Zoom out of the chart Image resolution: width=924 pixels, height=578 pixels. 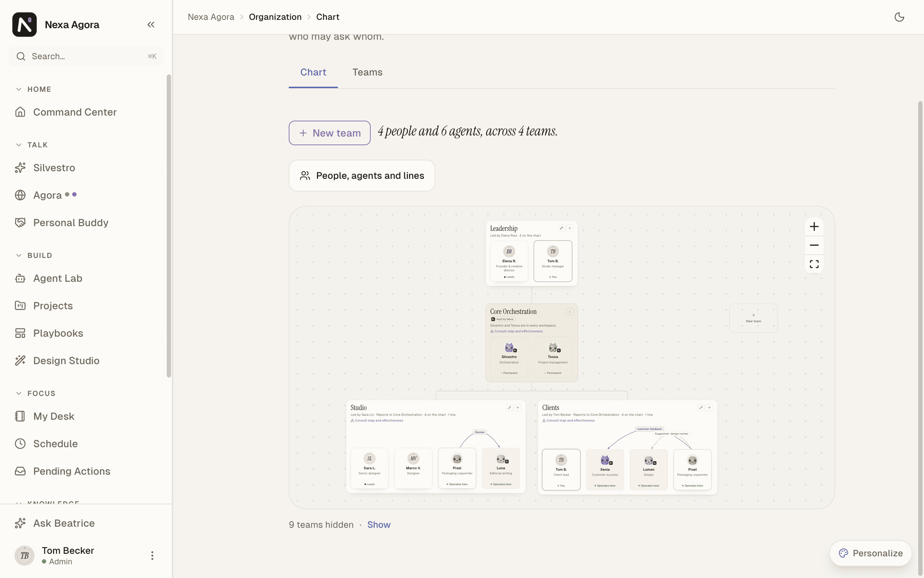[x=814, y=245]
